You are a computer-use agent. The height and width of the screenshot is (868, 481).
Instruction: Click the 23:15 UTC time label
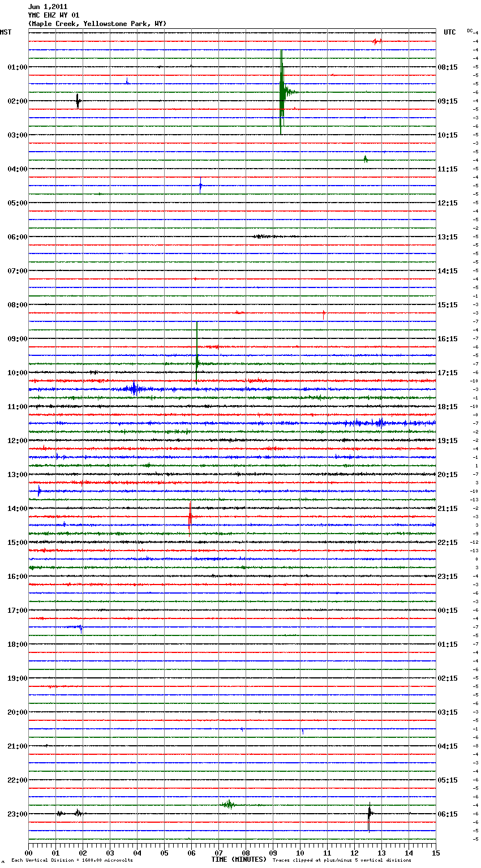tap(448, 576)
